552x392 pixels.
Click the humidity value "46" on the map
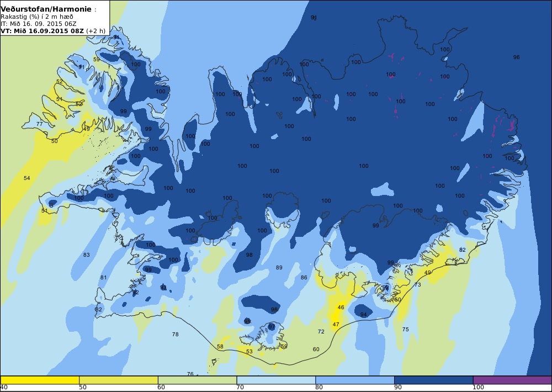click(341, 307)
